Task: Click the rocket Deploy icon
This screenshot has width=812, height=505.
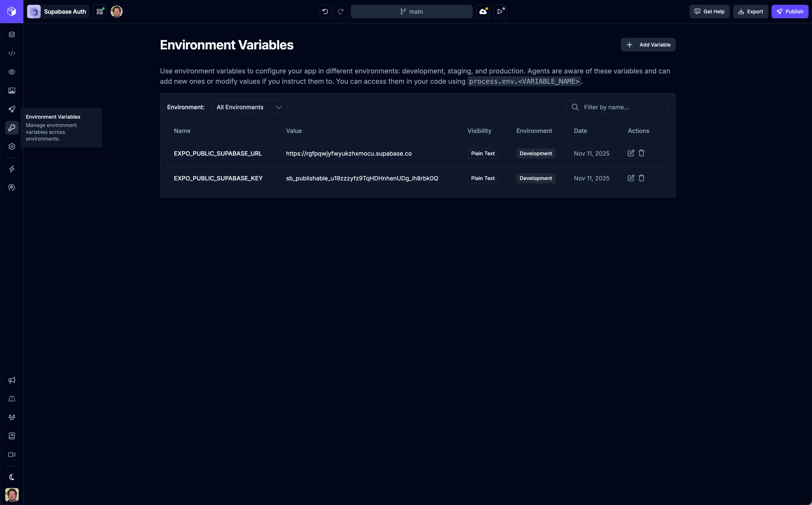Action: pos(12,109)
